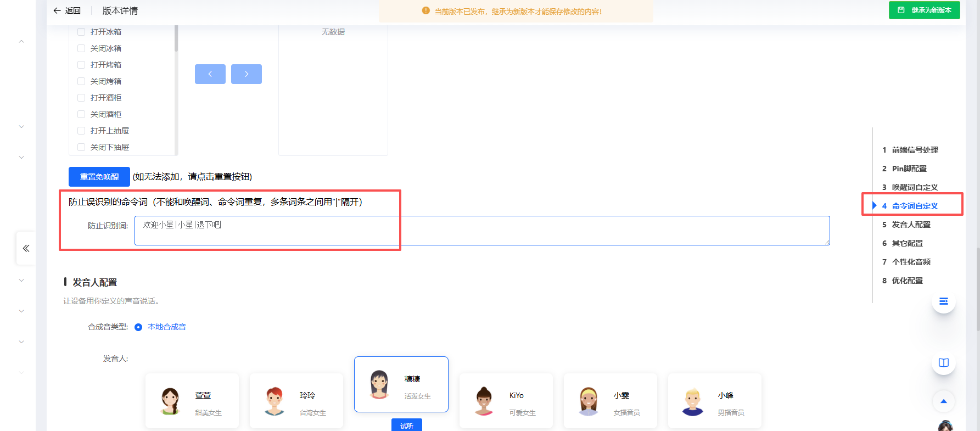The image size is (980, 431).
Task: Move selected items left with the arrow button
Action: (210, 74)
